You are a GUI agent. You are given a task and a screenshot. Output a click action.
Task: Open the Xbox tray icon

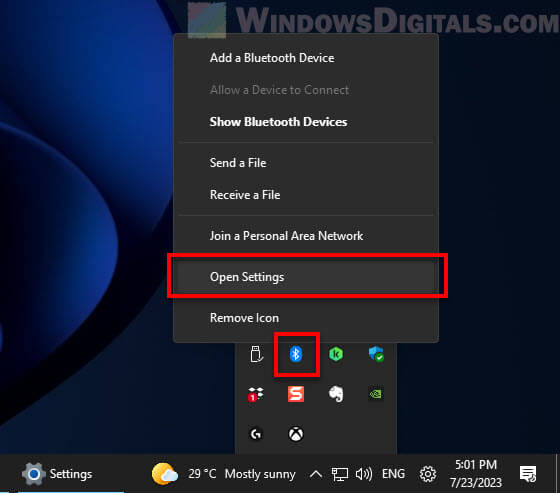[296, 434]
